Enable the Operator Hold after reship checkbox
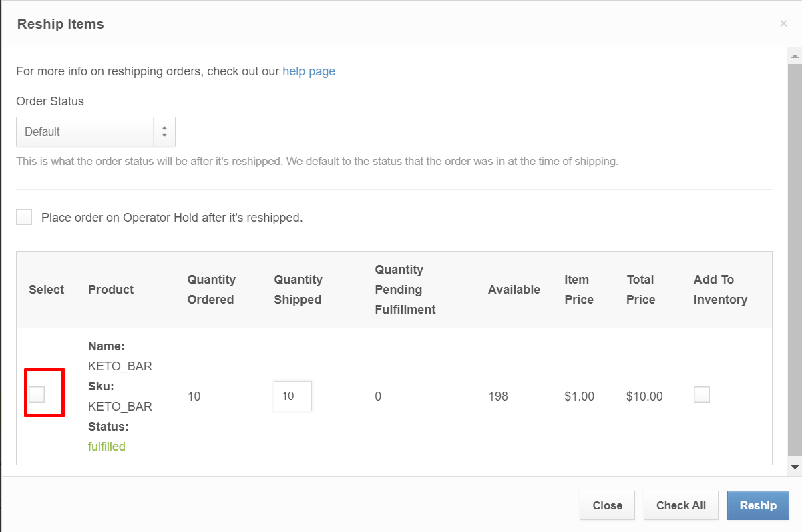This screenshot has width=802, height=532. (x=24, y=216)
